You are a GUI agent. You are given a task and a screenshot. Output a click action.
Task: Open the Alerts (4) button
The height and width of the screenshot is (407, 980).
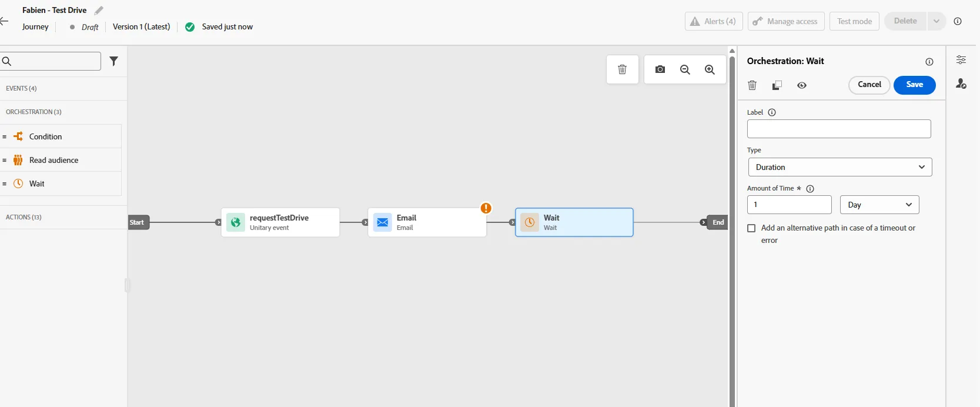[x=714, y=21]
